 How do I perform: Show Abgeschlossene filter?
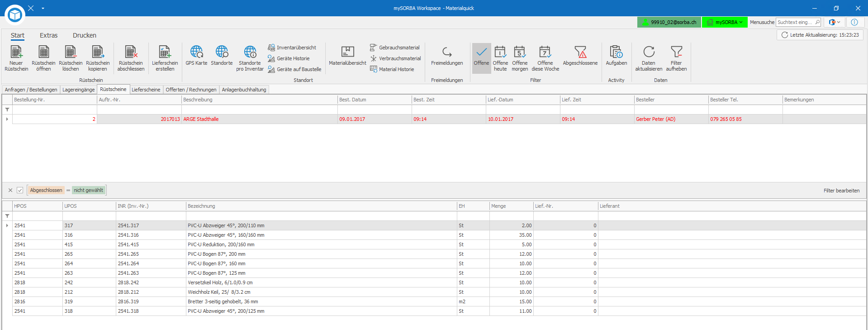tap(580, 56)
